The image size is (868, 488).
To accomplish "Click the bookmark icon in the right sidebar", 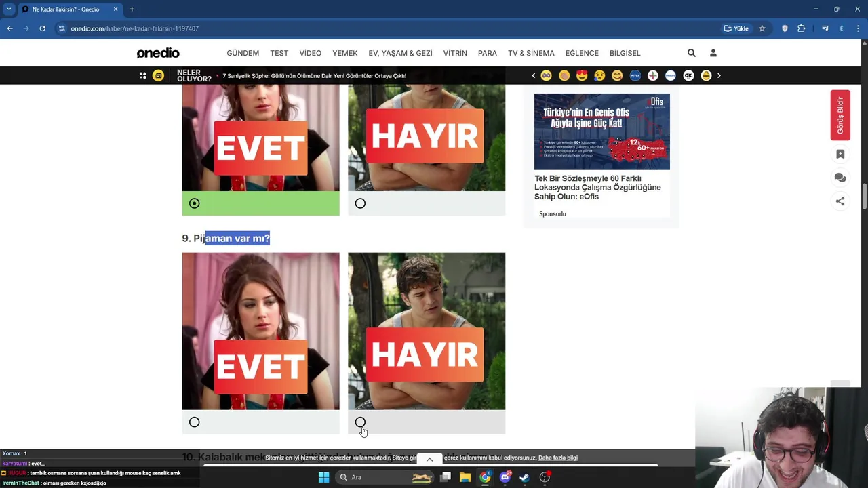I will [840, 155].
